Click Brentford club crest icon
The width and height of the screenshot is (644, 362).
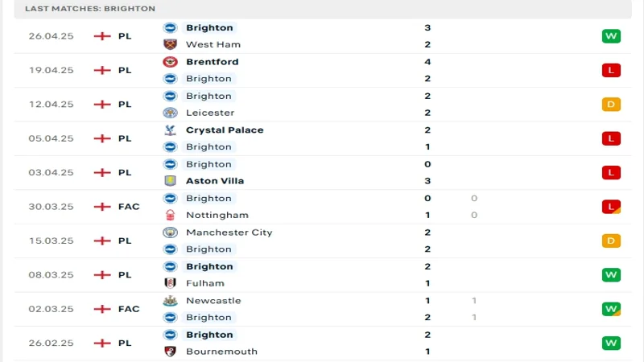coord(170,62)
